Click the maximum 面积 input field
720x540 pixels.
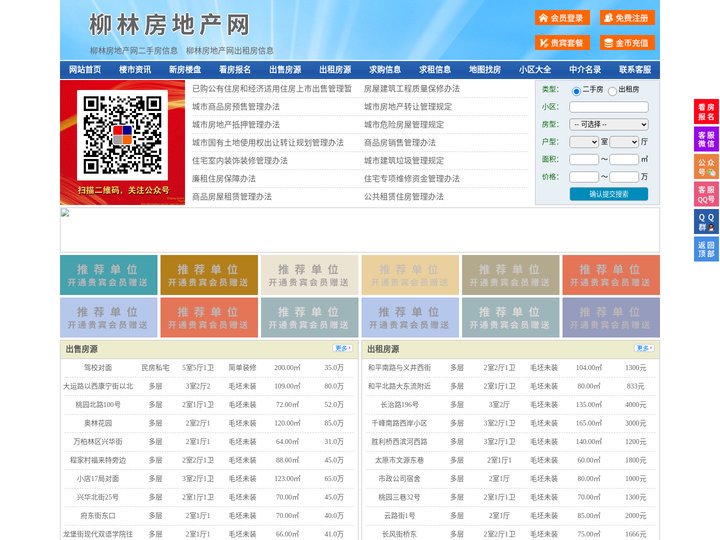pos(624,159)
